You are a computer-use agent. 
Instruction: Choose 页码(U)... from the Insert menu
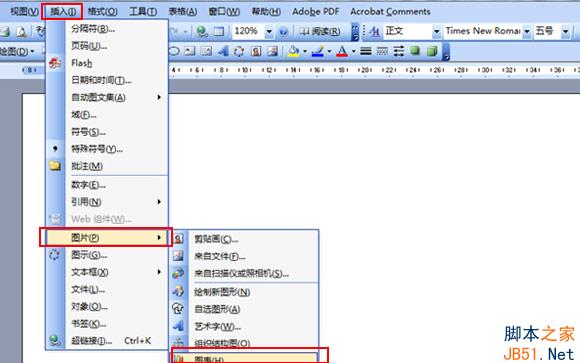click(107, 46)
